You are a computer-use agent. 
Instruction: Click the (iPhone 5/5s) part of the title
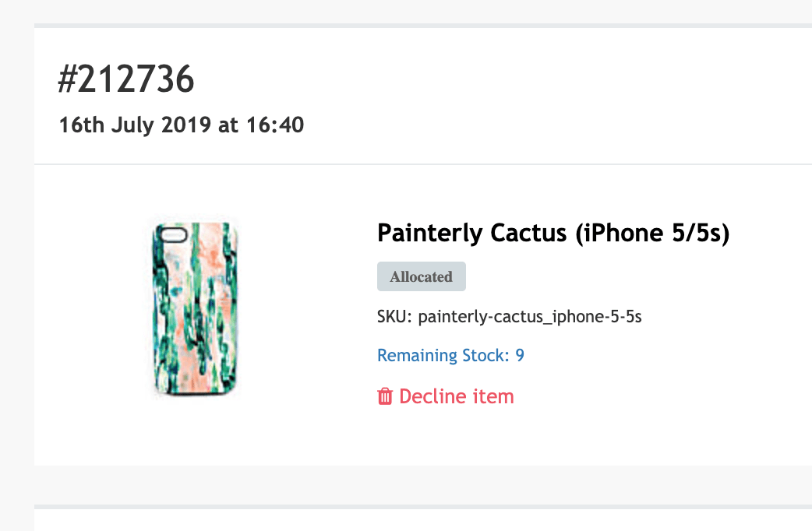[x=652, y=233]
